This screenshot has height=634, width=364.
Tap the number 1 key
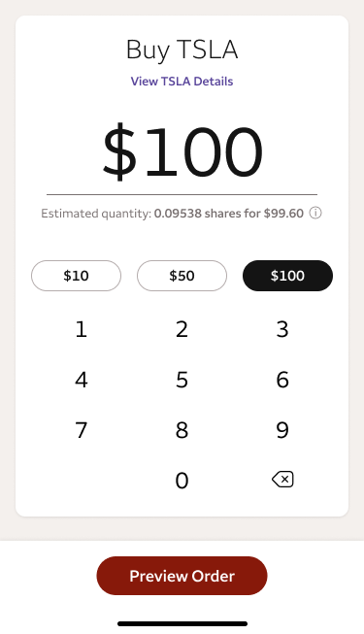(x=82, y=329)
